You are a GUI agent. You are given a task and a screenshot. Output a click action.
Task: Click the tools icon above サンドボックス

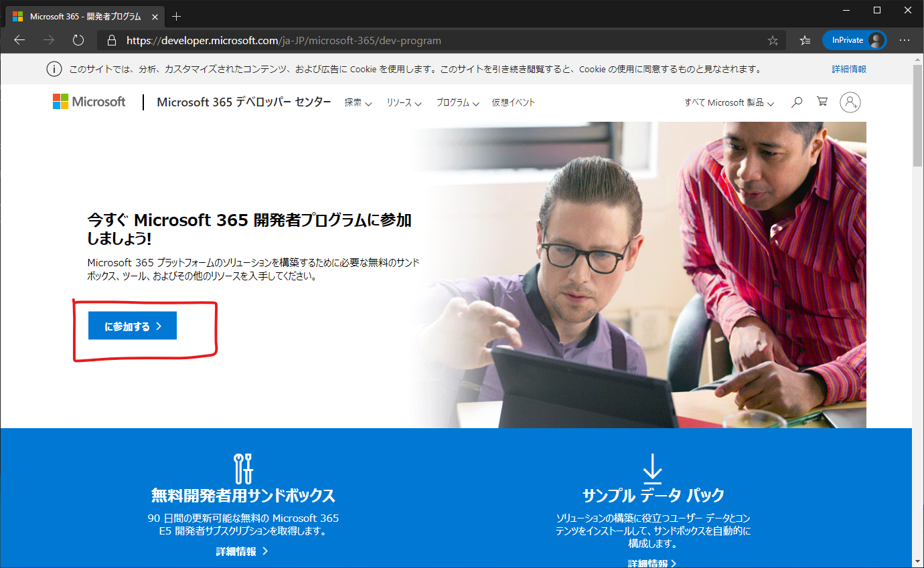tap(243, 468)
